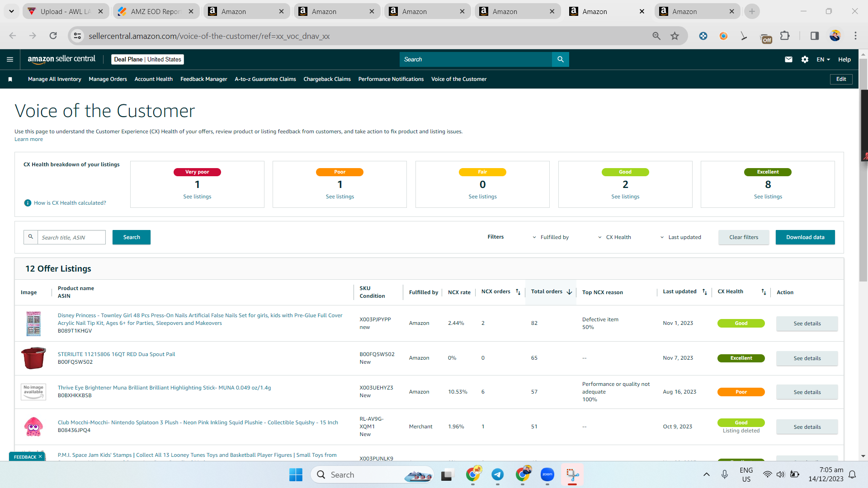Focus the top Seller Central search field

tap(476, 59)
